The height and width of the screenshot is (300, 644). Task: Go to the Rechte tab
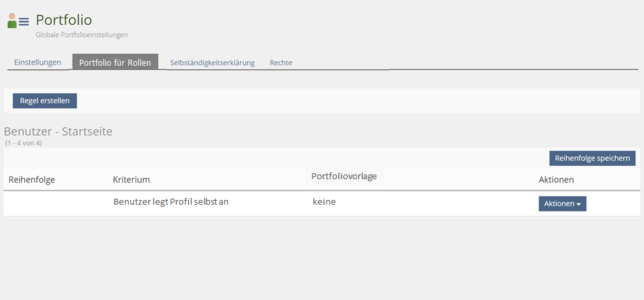[x=280, y=62]
